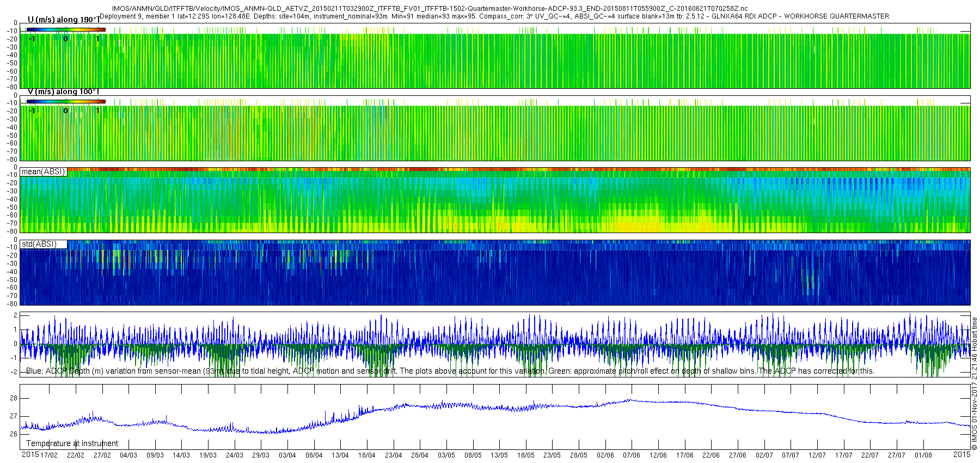Click the Deployment 9 metadata line
This screenshot has height=463, width=980.
coord(494,16)
